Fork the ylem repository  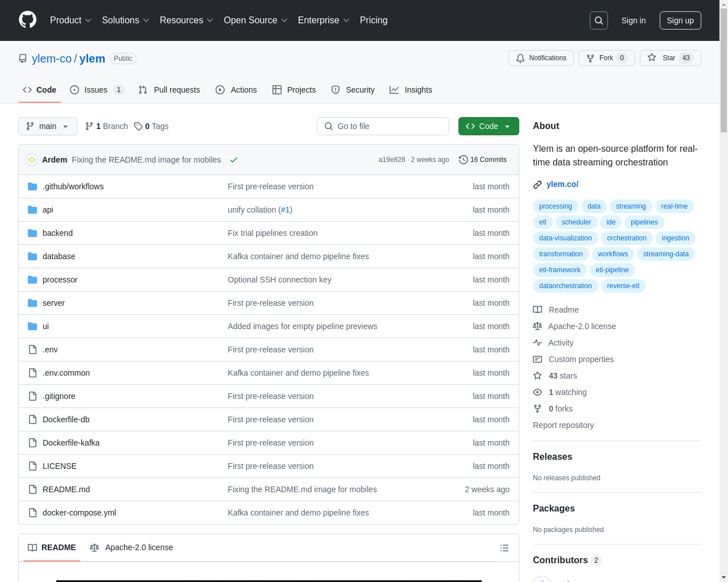click(x=606, y=58)
